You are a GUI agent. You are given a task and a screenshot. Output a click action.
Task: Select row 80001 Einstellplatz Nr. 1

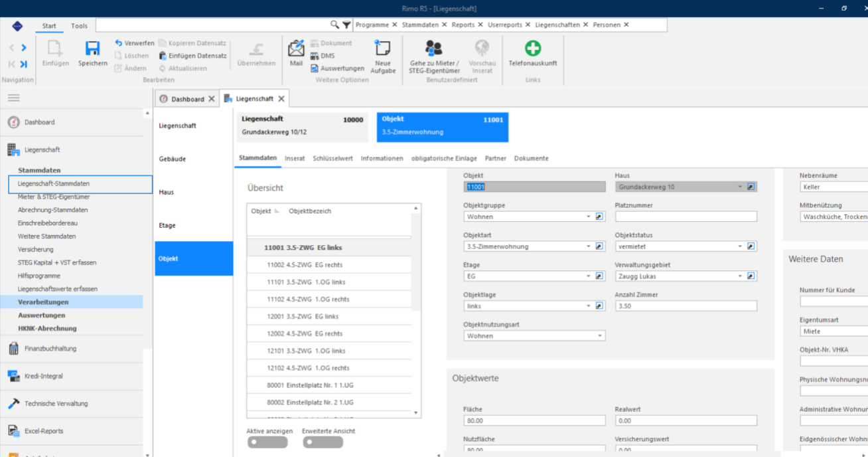tap(329, 385)
